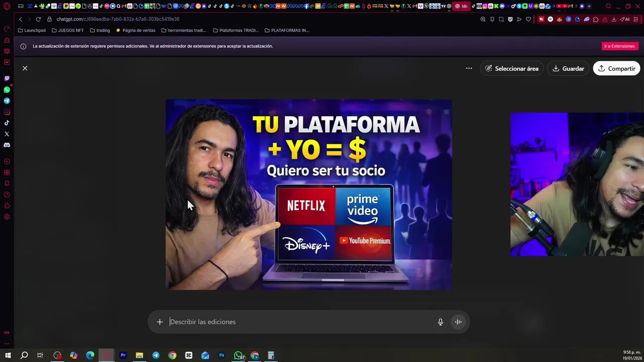Open Windows taskbar search

click(24, 355)
